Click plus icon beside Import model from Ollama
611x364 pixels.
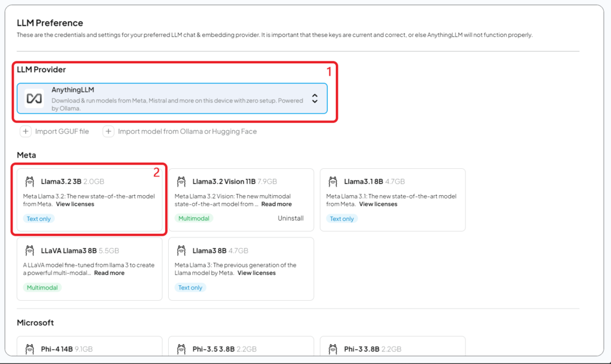(109, 131)
